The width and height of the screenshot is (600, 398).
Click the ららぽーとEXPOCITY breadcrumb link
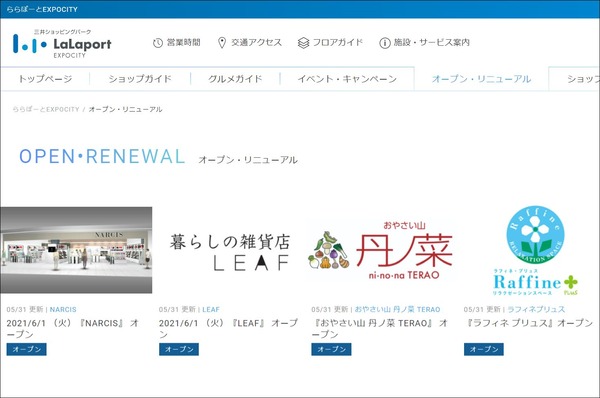pos(46,109)
